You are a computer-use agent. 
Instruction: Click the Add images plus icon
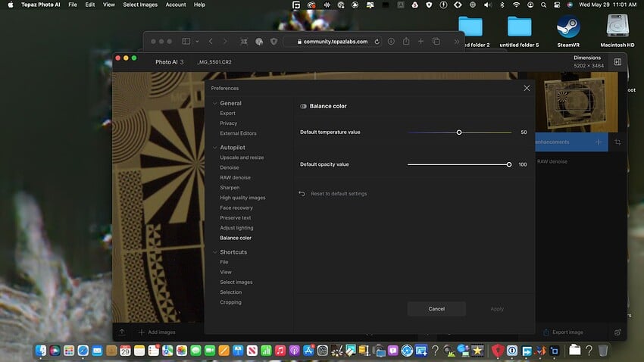click(141, 332)
